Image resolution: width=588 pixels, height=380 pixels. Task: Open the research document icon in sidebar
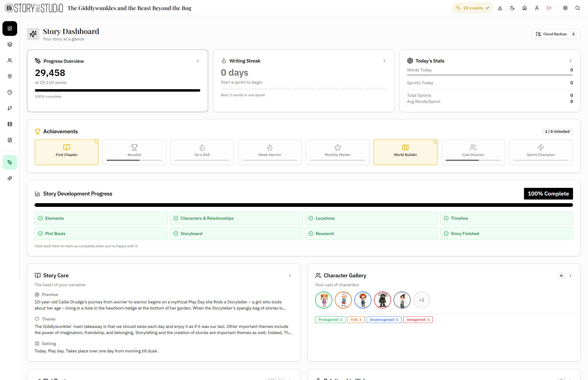click(10, 140)
